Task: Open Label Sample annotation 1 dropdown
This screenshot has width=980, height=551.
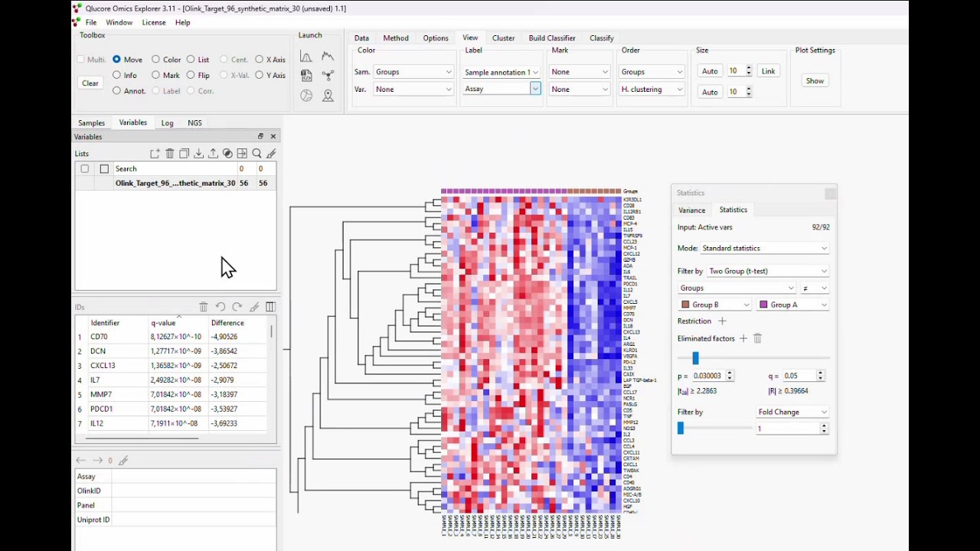Action: (501, 72)
